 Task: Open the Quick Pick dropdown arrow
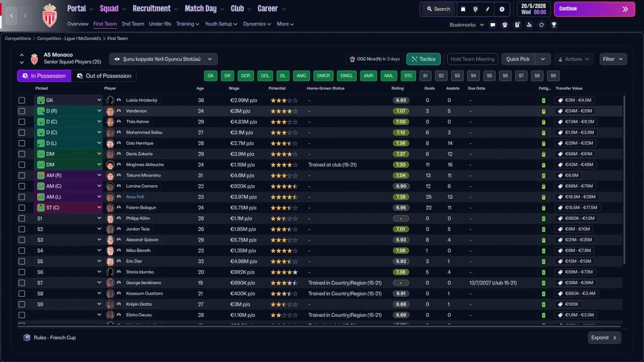click(x=543, y=59)
